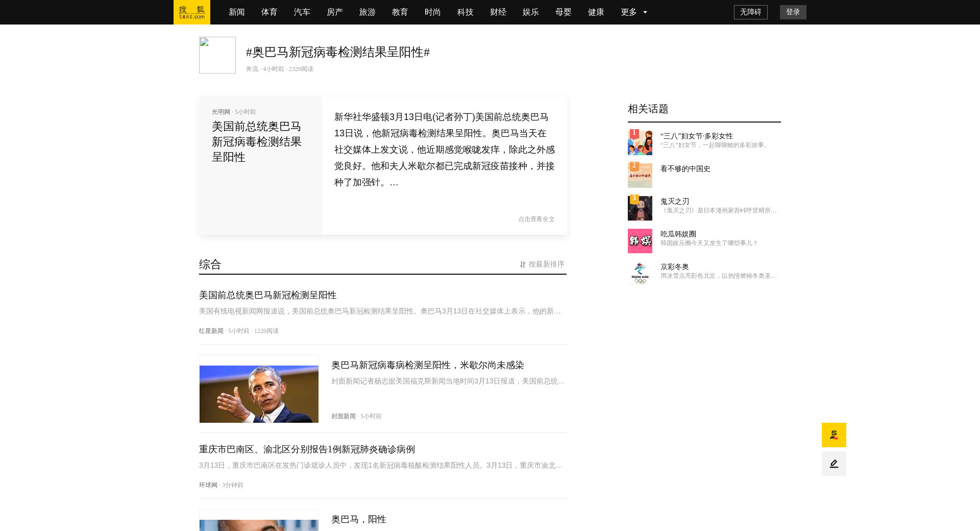980x531 pixels.
Task: Go to the 科技 navigation section
Action: coord(465,12)
